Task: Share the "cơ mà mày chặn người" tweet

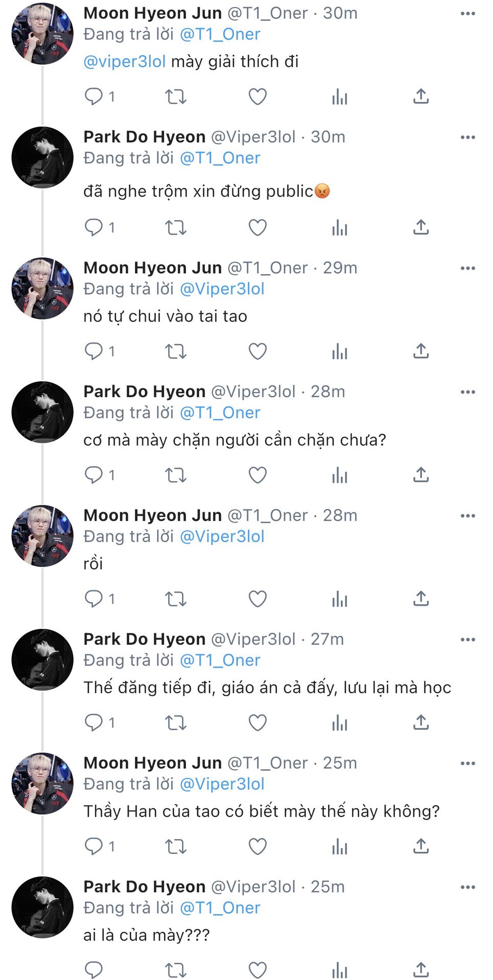Action: (421, 475)
